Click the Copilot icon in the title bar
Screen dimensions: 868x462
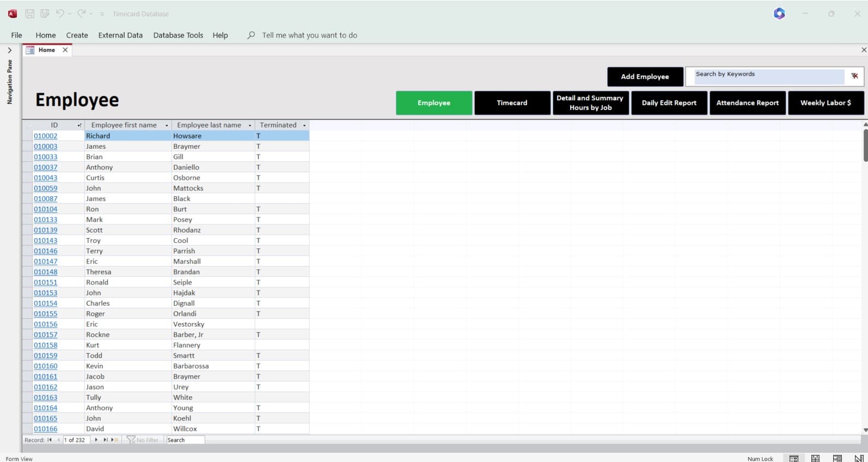[779, 14]
